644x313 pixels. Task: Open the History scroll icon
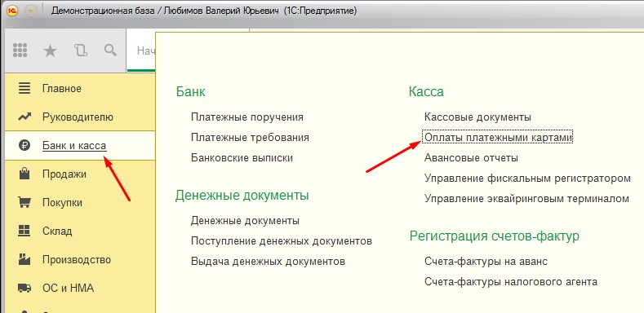coord(81,51)
